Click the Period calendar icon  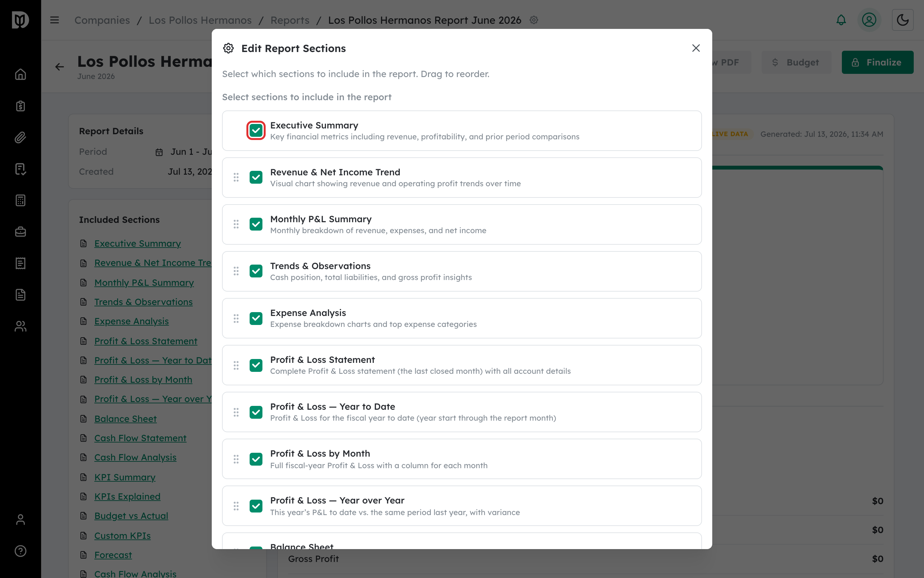pos(159,152)
